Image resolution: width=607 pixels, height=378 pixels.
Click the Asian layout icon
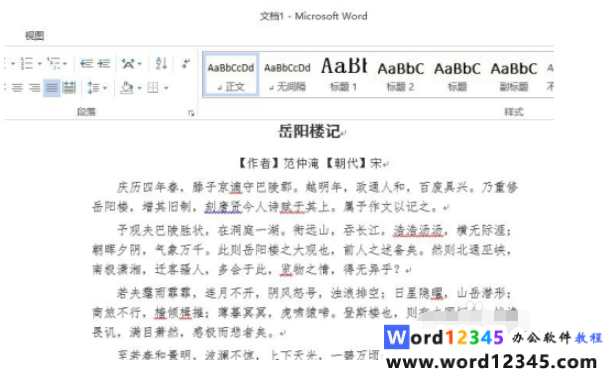coord(128,63)
